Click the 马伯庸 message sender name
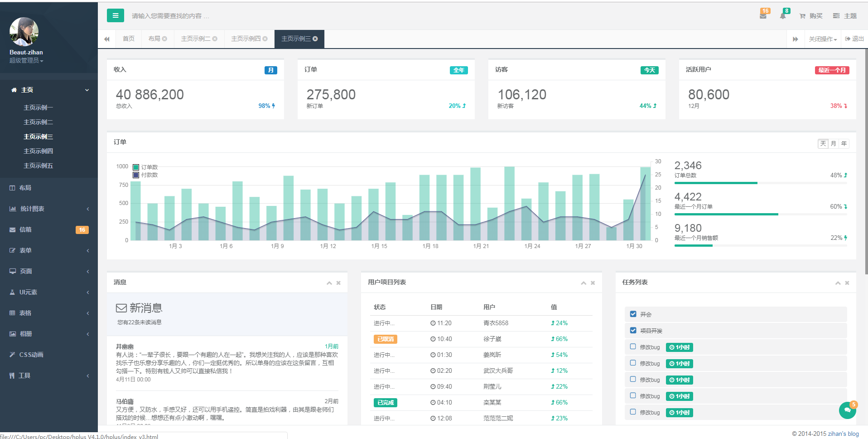Image resolution: width=868 pixels, height=439 pixels. click(125, 401)
